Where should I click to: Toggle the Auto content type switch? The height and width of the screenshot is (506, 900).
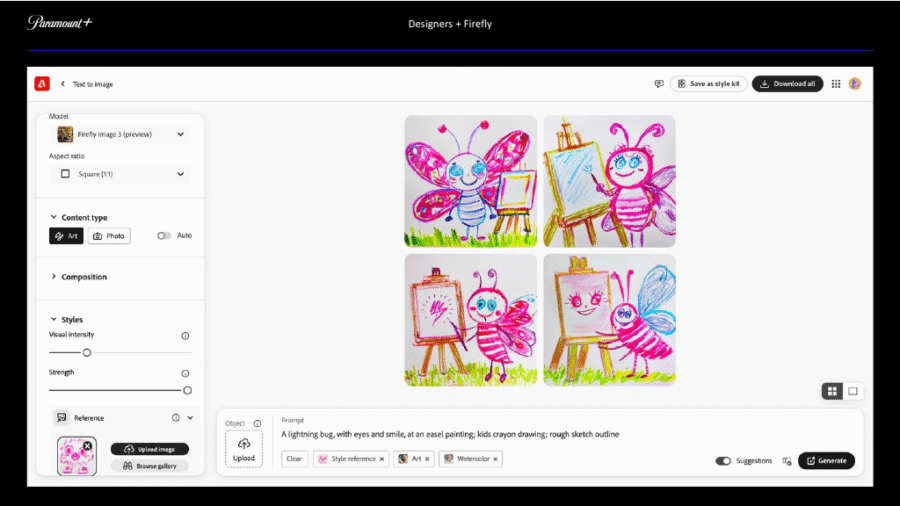click(x=164, y=236)
